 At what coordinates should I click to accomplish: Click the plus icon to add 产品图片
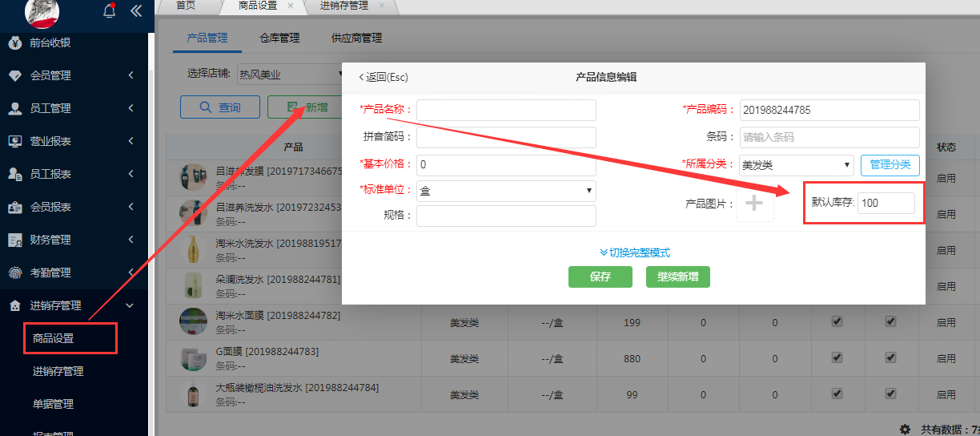coord(754,204)
